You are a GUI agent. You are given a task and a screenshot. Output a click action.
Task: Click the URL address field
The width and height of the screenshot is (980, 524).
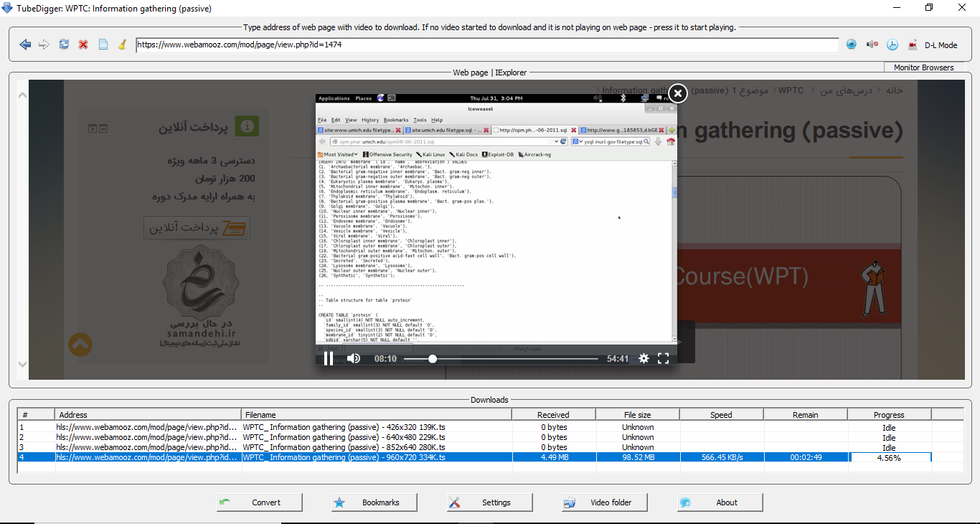click(x=487, y=45)
